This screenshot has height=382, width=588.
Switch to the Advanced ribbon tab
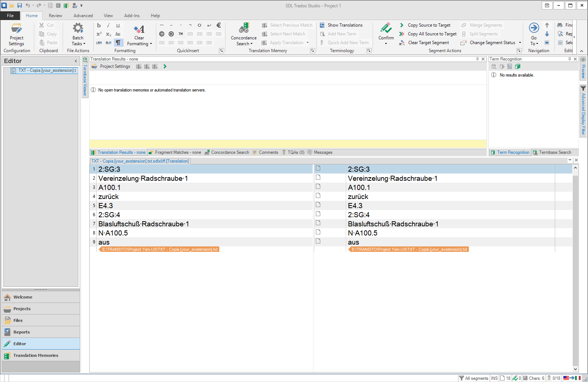(83, 16)
